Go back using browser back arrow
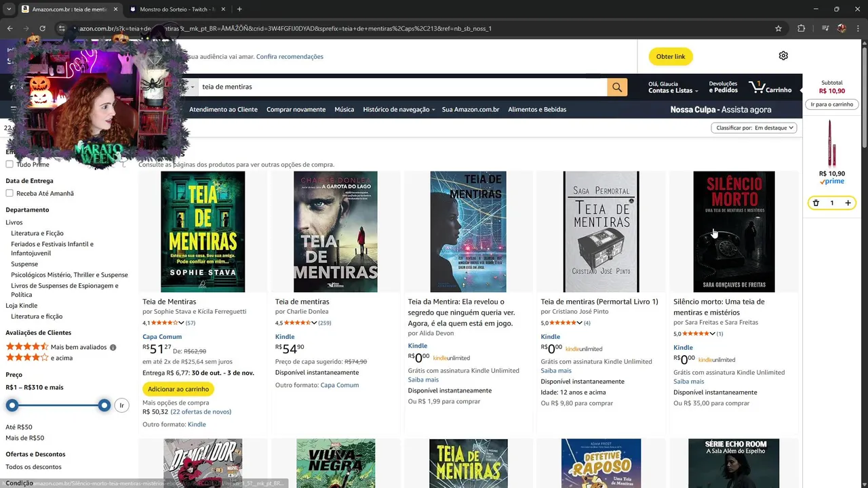Screen dimensions: 868x488 pos(9,28)
